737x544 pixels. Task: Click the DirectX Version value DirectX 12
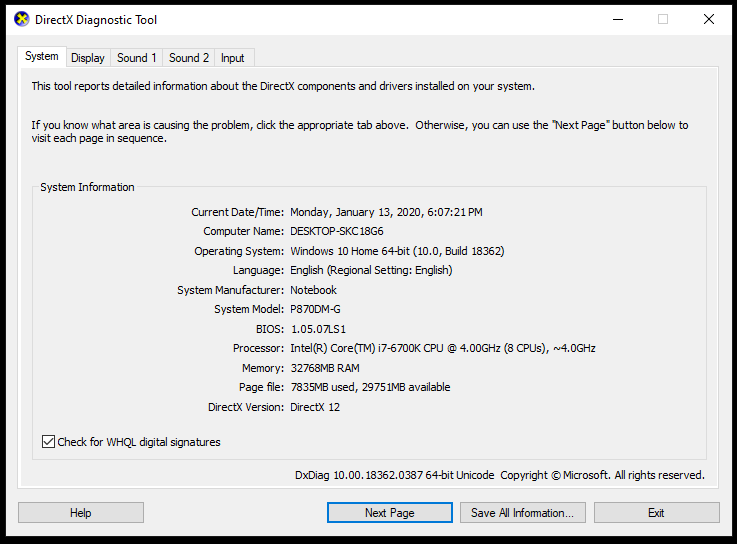click(x=315, y=407)
